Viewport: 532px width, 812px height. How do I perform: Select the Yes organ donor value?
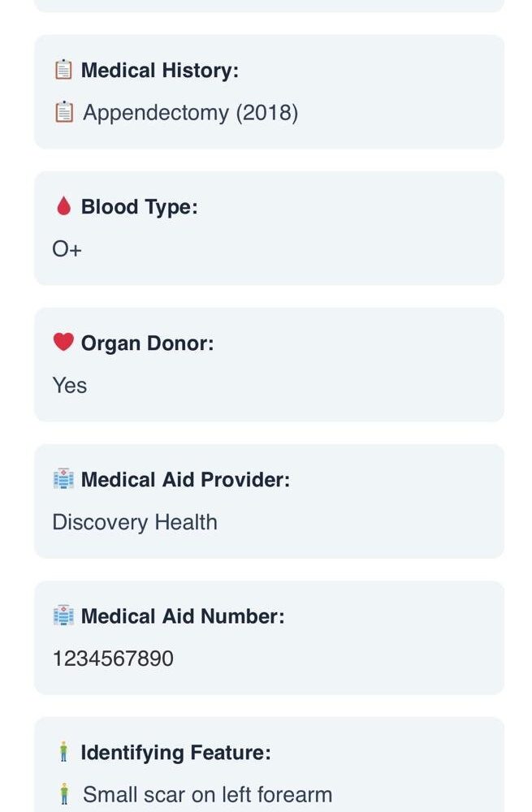point(69,386)
